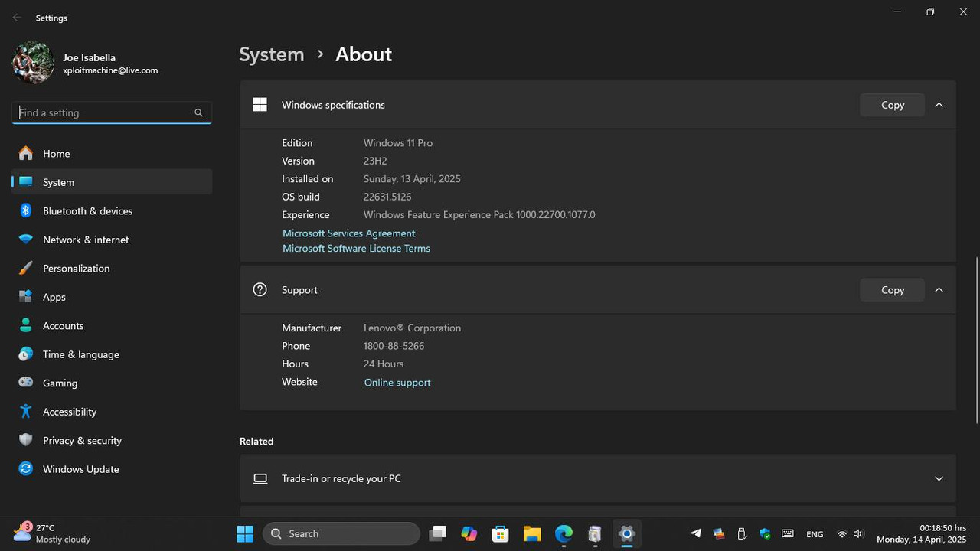The image size is (980, 551).
Task: Open Gaming settings via the Xbox icon
Action: tap(25, 383)
